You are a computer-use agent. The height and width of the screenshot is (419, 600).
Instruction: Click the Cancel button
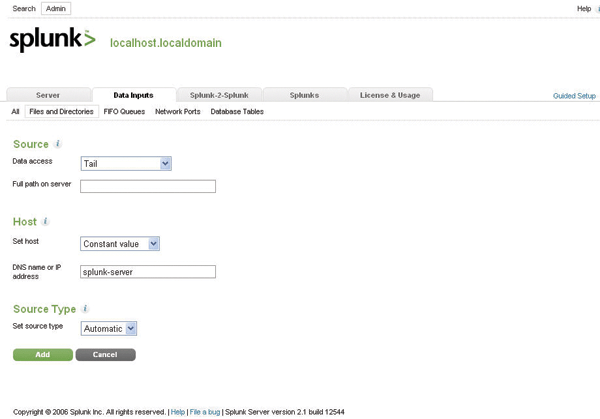pyautogui.click(x=105, y=354)
